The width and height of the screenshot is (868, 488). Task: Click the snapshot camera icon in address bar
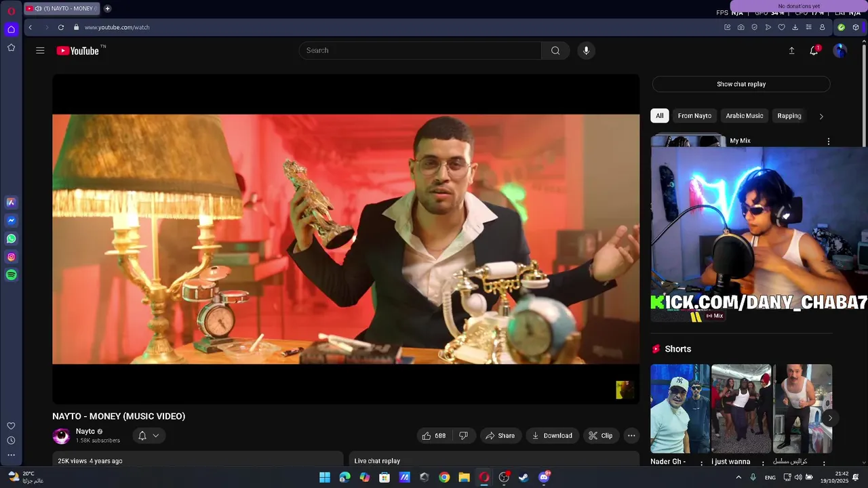(x=741, y=27)
